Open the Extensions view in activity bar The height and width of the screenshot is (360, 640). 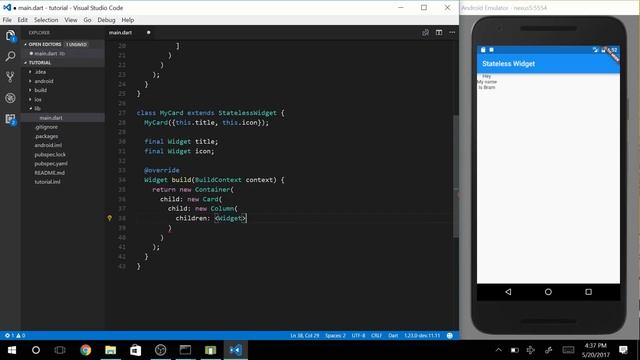(x=10, y=119)
